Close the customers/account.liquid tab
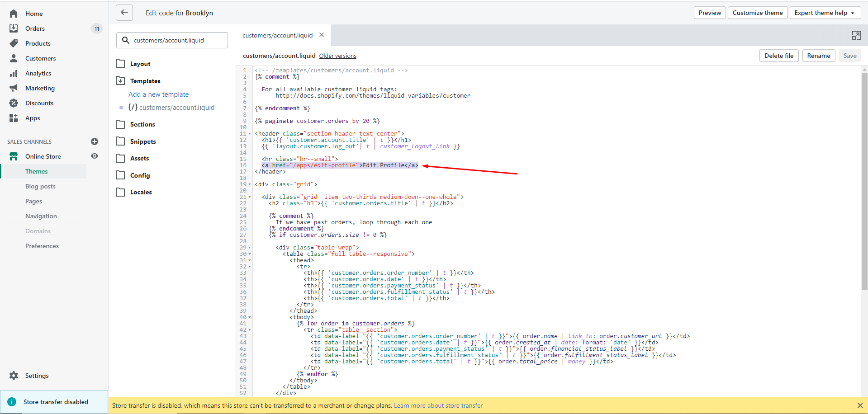This screenshot has height=414, width=868. coord(322,35)
